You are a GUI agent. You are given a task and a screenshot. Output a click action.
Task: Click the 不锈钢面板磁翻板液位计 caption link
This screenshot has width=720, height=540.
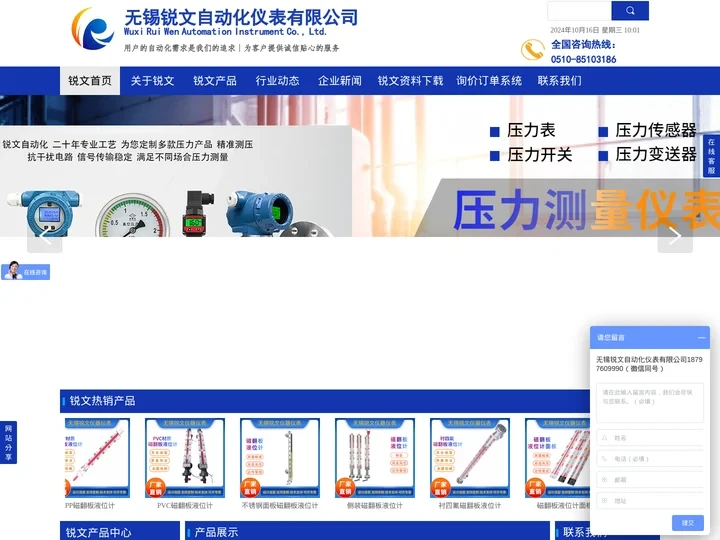(280, 506)
